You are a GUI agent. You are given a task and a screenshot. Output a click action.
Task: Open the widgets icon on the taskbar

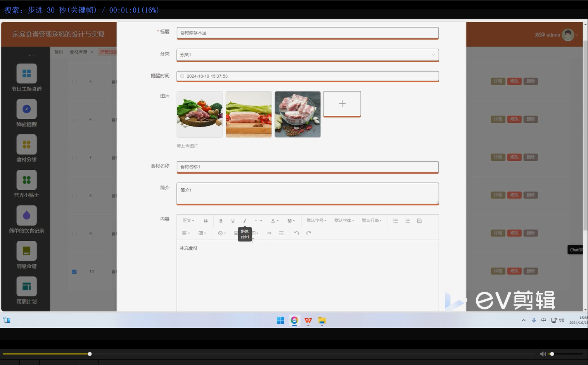pyautogui.click(x=7, y=320)
